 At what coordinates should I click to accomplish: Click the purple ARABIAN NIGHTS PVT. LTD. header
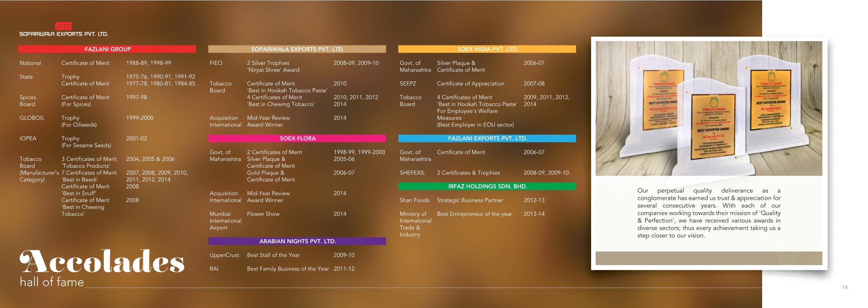[297, 241]
